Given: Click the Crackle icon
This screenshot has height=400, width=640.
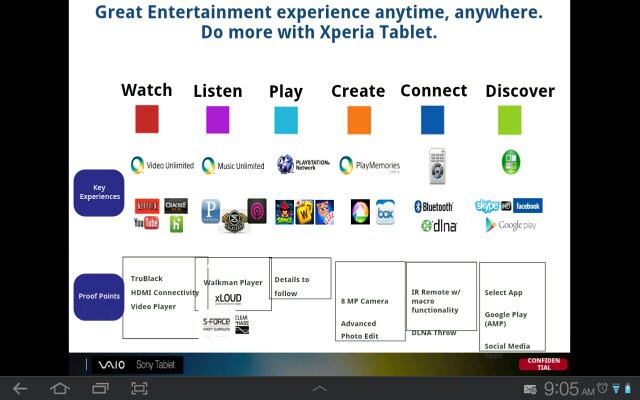Looking at the screenshot, I should pos(176,206).
